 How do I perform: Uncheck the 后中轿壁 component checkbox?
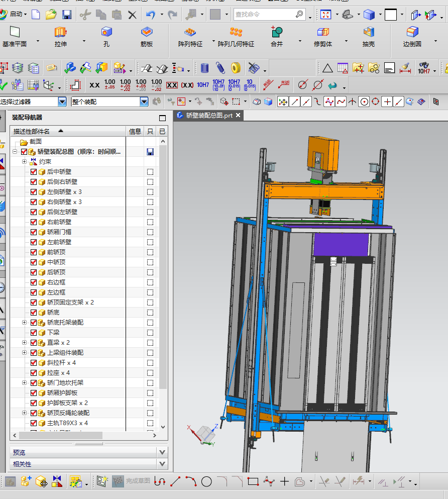(34, 172)
